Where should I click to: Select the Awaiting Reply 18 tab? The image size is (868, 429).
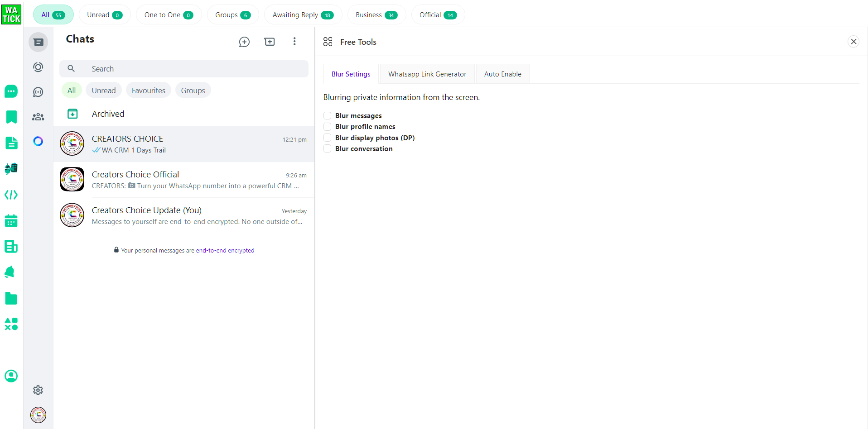pos(303,15)
